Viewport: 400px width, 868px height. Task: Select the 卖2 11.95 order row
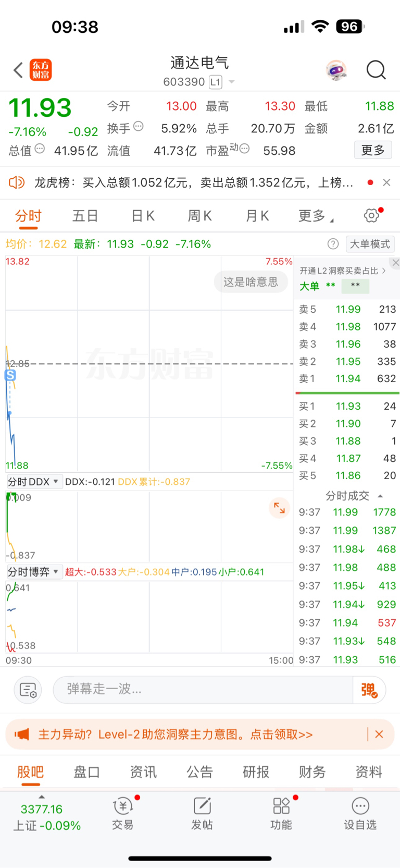coord(347,361)
